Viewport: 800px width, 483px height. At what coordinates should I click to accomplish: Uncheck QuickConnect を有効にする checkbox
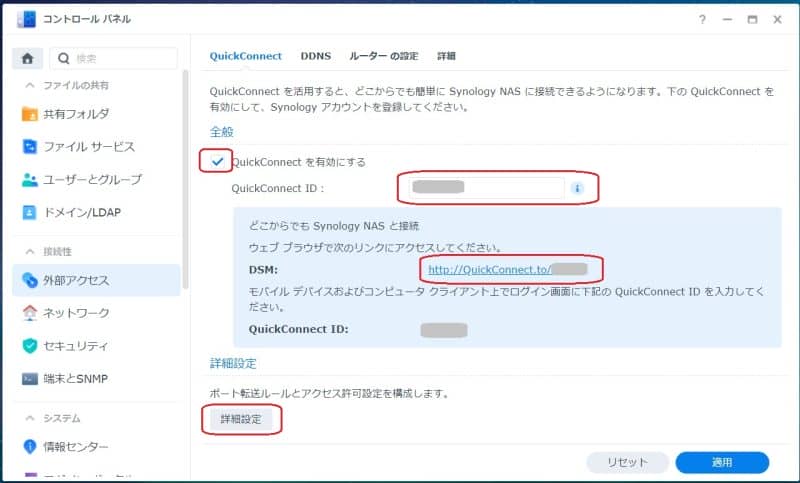pos(217,162)
